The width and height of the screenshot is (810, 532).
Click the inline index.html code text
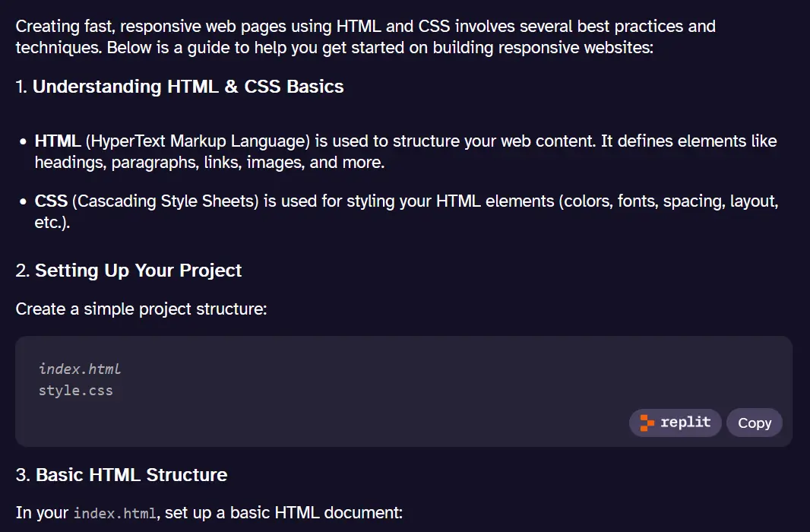(x=115, y=514)
